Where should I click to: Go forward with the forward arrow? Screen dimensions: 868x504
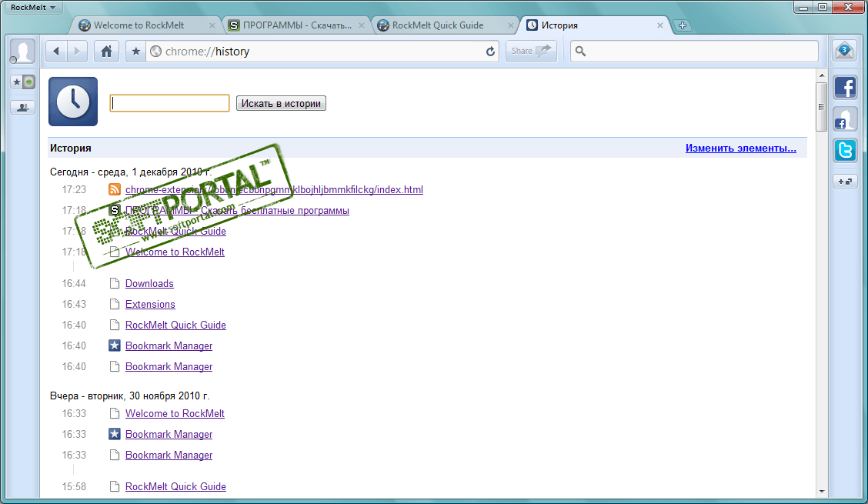(x=77, y=52)
